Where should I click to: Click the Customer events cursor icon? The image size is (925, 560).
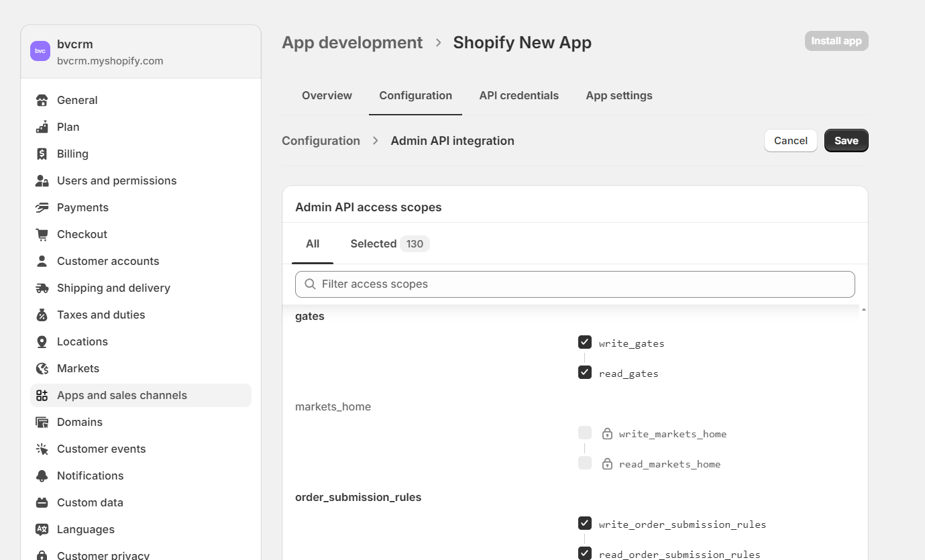[42, 449]
